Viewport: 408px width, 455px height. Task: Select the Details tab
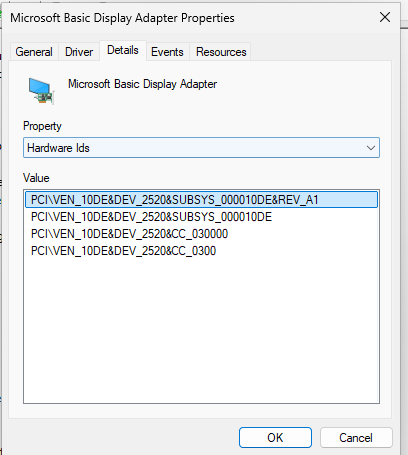[123, 50]
